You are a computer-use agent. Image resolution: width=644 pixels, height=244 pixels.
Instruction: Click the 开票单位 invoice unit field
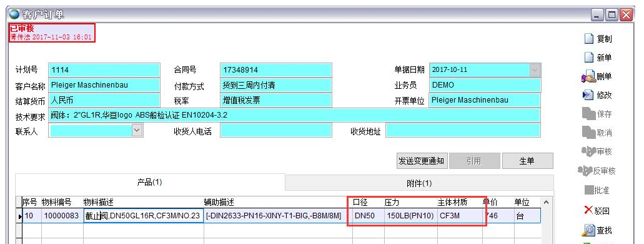pyautogui.click(x=485, y=100)
